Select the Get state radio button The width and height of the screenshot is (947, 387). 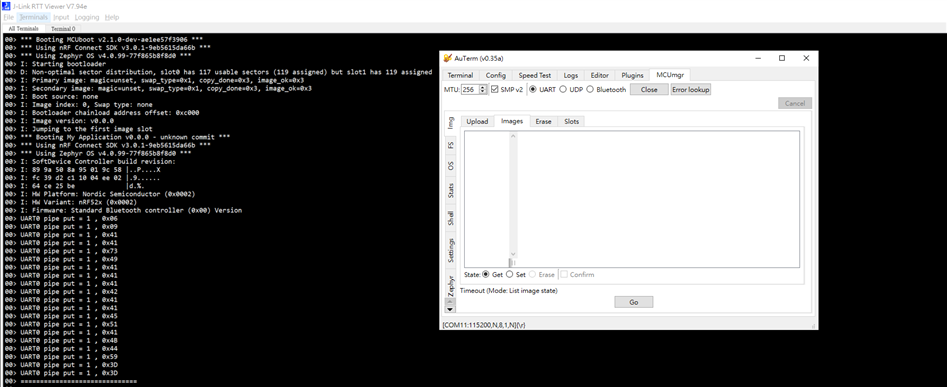coord(486,274)
